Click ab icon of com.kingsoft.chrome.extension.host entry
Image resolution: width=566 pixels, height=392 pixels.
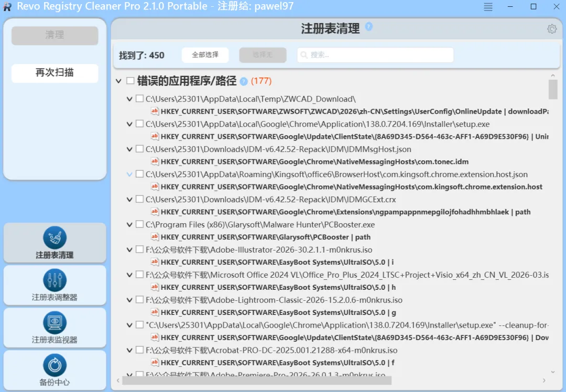pos(155,187)
